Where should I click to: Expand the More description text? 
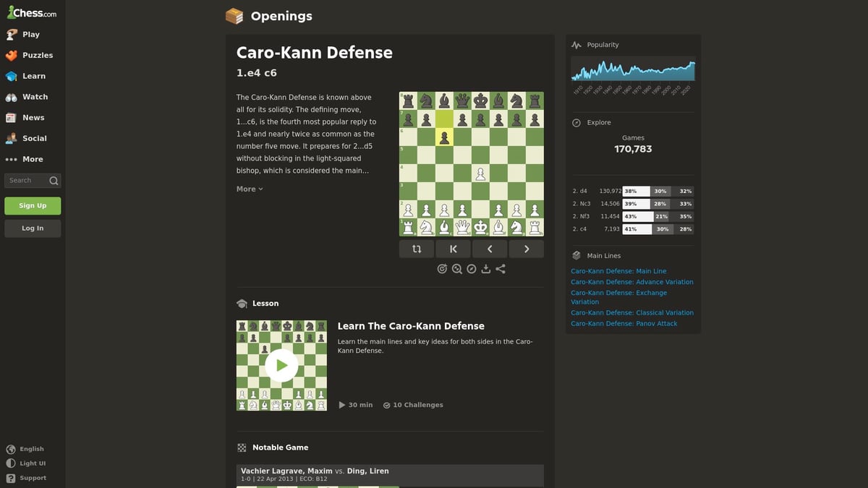click(x=249, y=188)
